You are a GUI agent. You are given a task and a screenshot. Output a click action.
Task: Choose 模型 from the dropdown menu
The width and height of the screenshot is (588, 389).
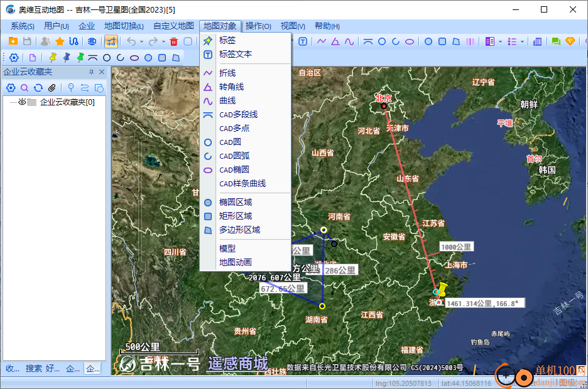point(246,248)
